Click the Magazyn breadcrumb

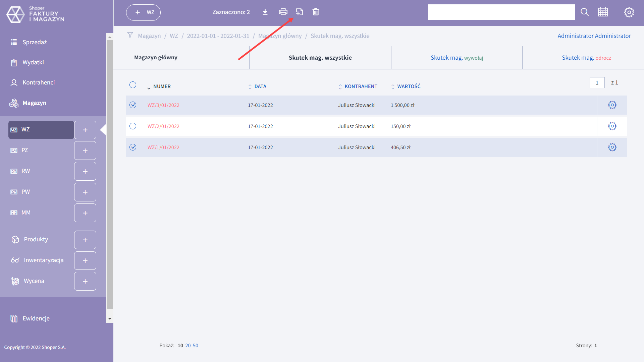149,36
